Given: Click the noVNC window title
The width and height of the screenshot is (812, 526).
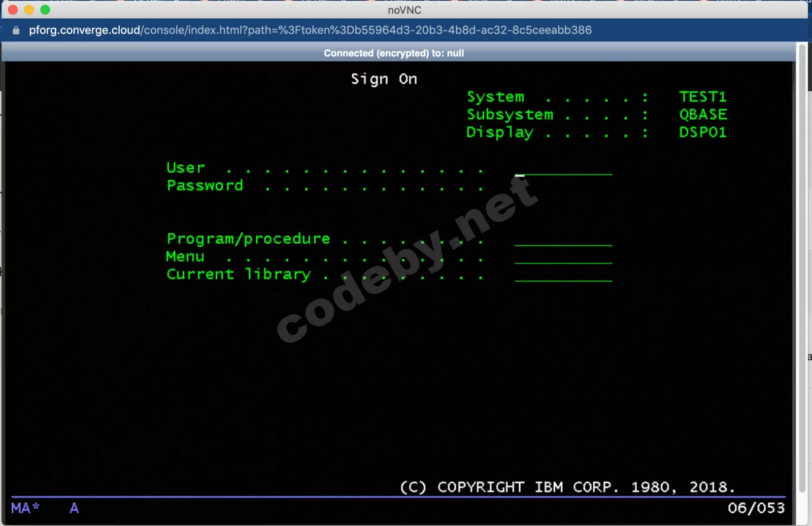Looking at the screenshot, I should point(404,10).
